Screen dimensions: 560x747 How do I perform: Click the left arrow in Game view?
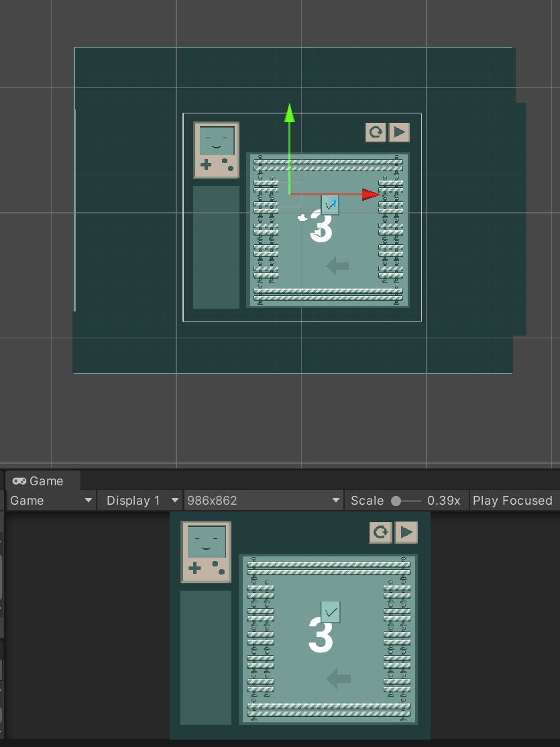339,679
